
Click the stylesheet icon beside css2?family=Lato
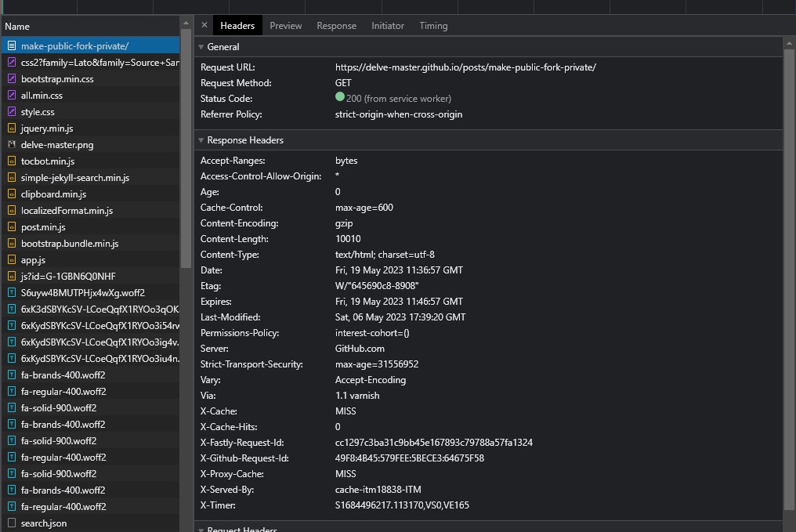pos(12,63)
